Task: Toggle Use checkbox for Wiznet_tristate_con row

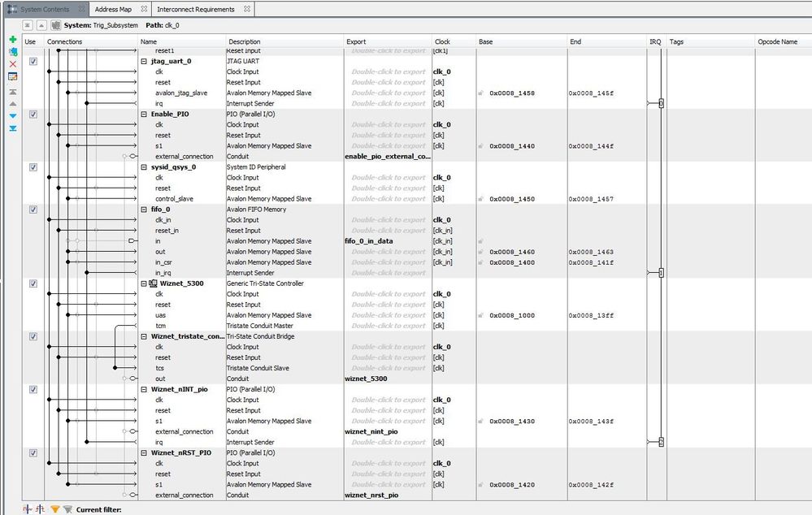Action: coord(33,336)
